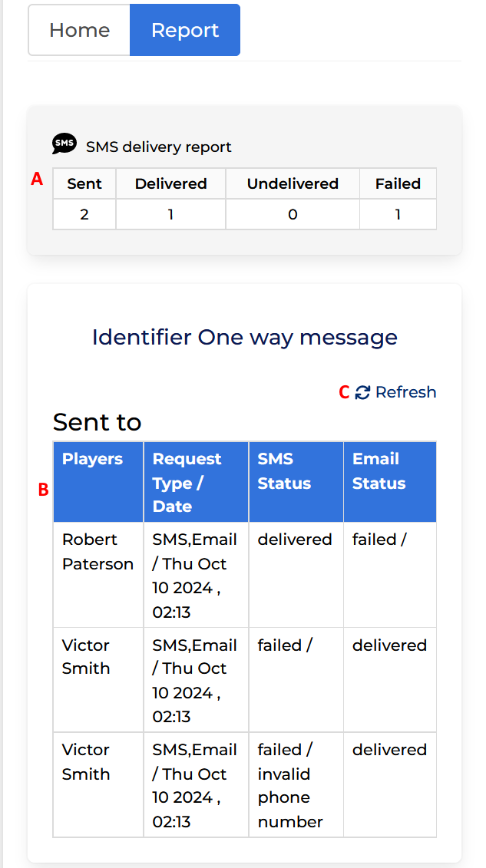Click the Undelivered header cell
486x868 pixels.
click(x=293, y=183)
